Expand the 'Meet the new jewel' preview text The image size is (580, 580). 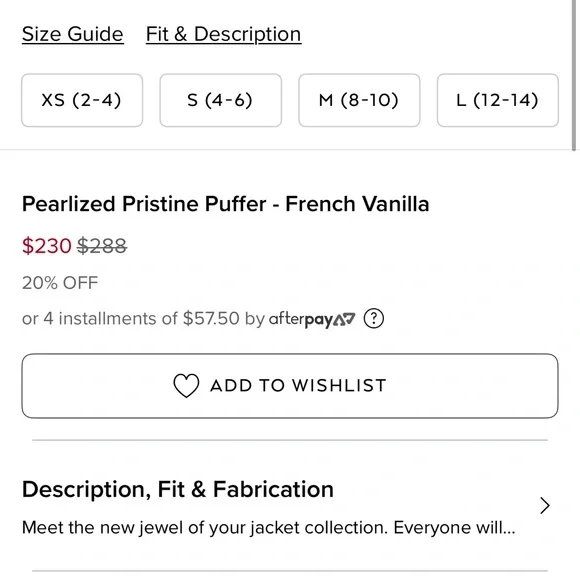click(269, 528)
